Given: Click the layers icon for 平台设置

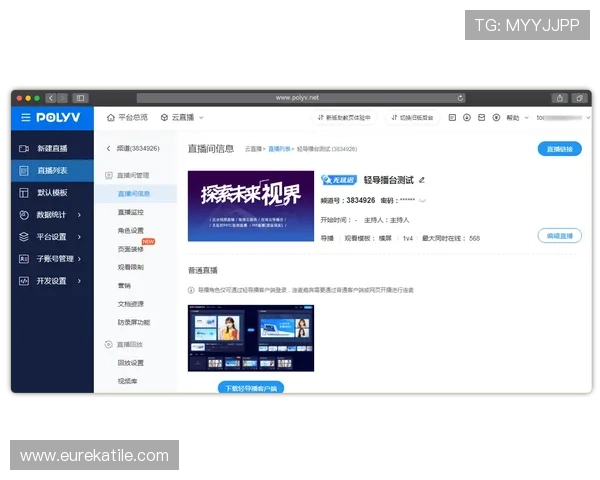Looking at the screenshot, I should [24, 237].
